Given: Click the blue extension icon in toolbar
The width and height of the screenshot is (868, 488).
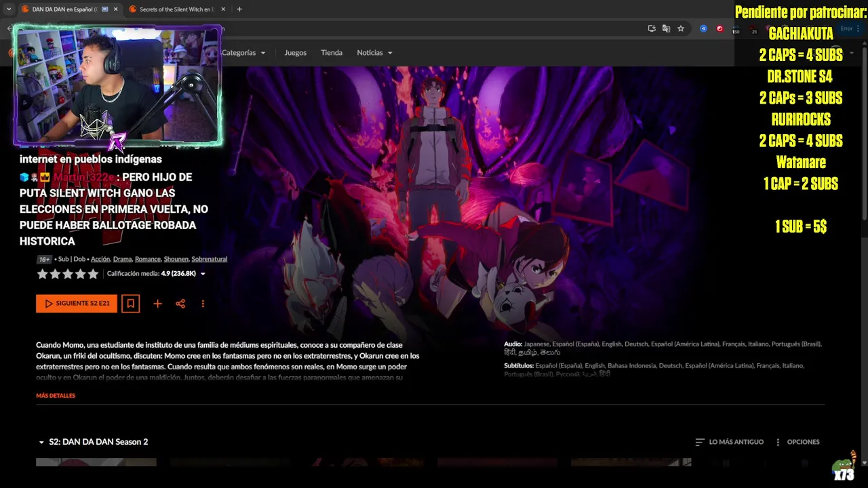Looking at the screenshot, I should click(x=703, y=28).
